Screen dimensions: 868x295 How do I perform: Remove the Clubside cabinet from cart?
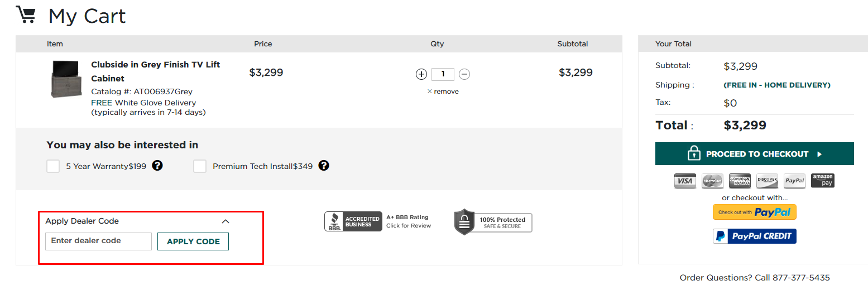point(443,91)
